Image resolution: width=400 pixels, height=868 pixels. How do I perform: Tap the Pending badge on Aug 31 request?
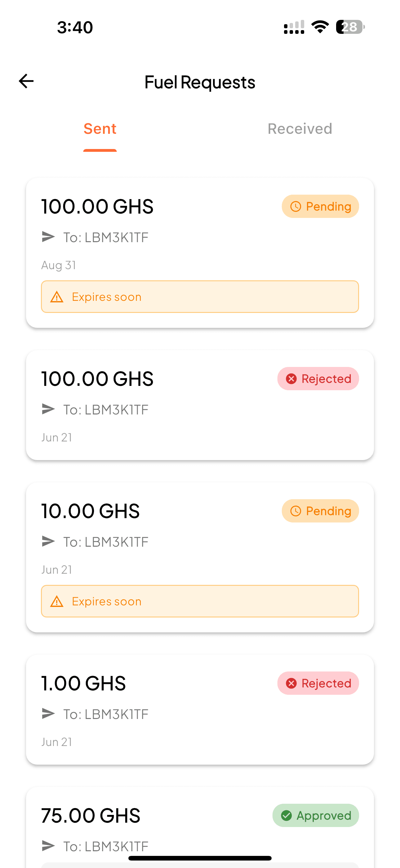coord(320,206)
